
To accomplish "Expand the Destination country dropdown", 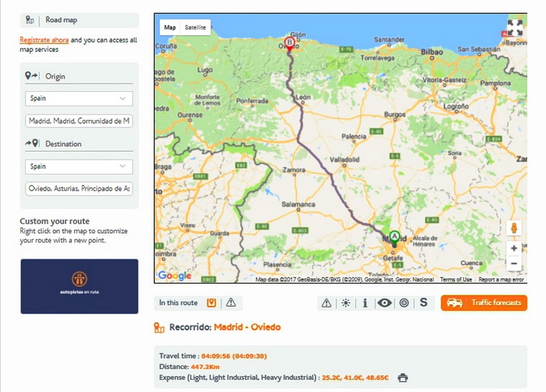I will 79,166.
